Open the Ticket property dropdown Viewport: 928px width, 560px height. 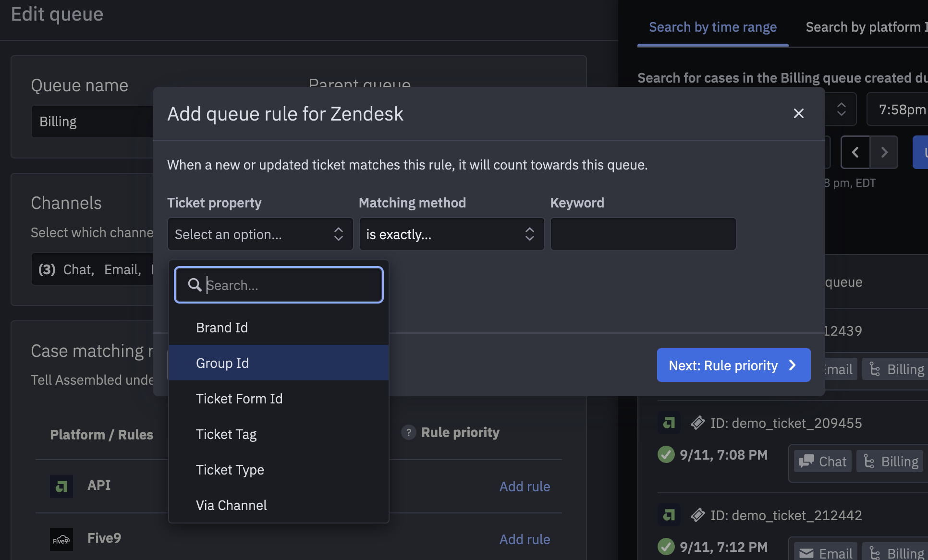[260, 234]
